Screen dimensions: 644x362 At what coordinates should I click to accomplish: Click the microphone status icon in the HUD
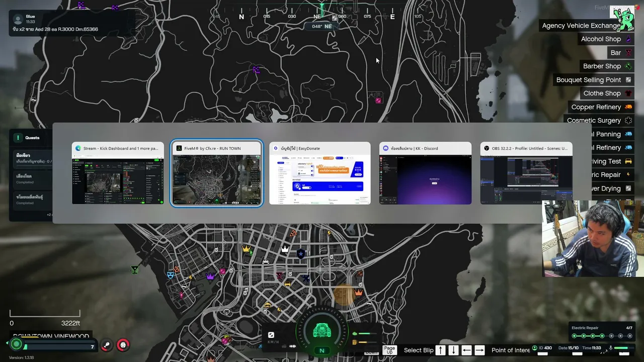pos(610,348)
